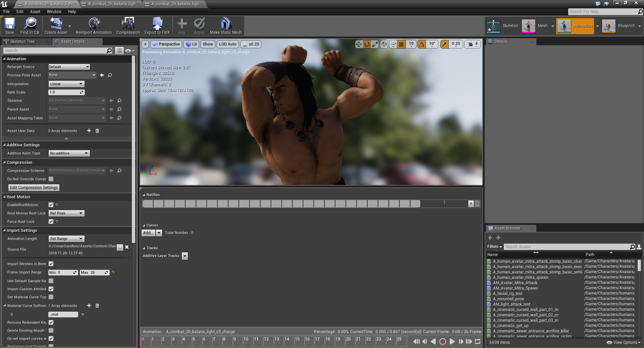
Task: Switch to the Skeleton Tree tab
Action: [x=22, y=42]
